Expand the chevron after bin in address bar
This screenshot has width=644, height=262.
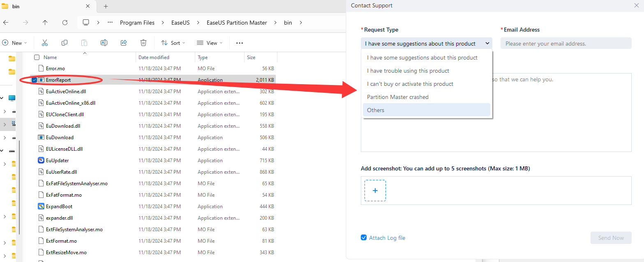(301, 23)
